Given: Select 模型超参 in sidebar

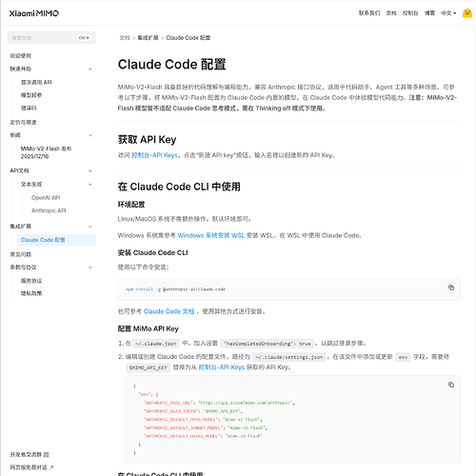Looking at the screenshot, I should click(x=31, y=95).
